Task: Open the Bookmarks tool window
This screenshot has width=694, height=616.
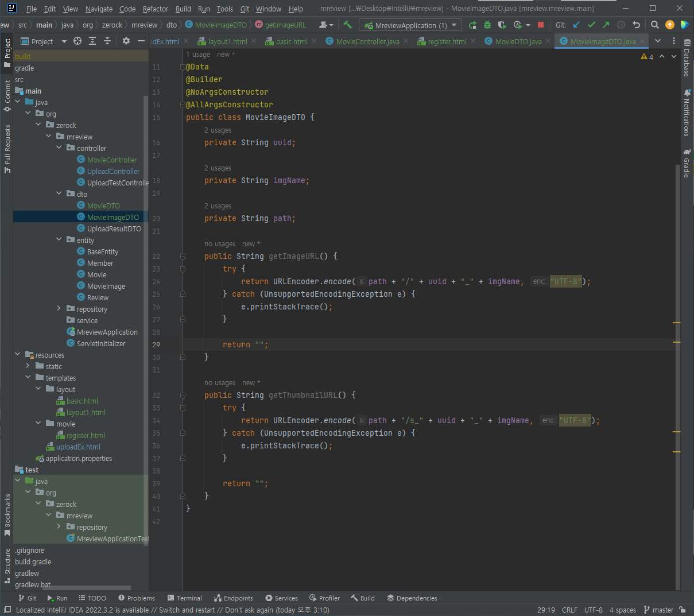Action: pos(7,516)
